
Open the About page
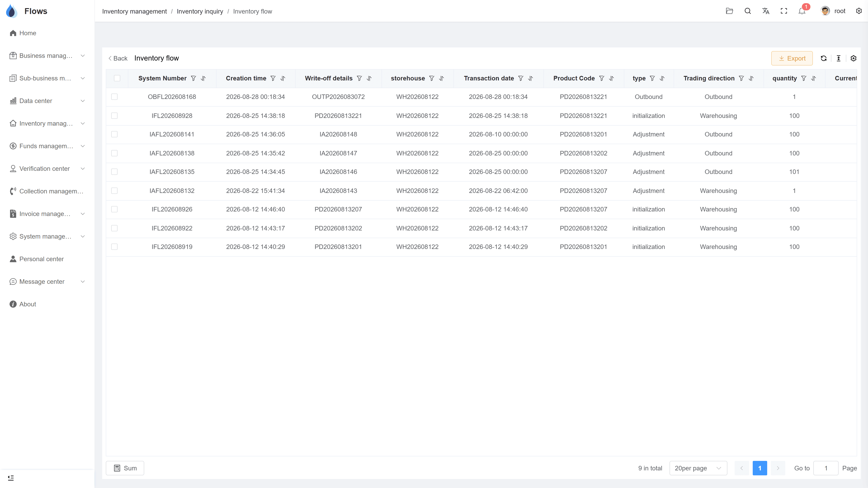coord(47,304)
